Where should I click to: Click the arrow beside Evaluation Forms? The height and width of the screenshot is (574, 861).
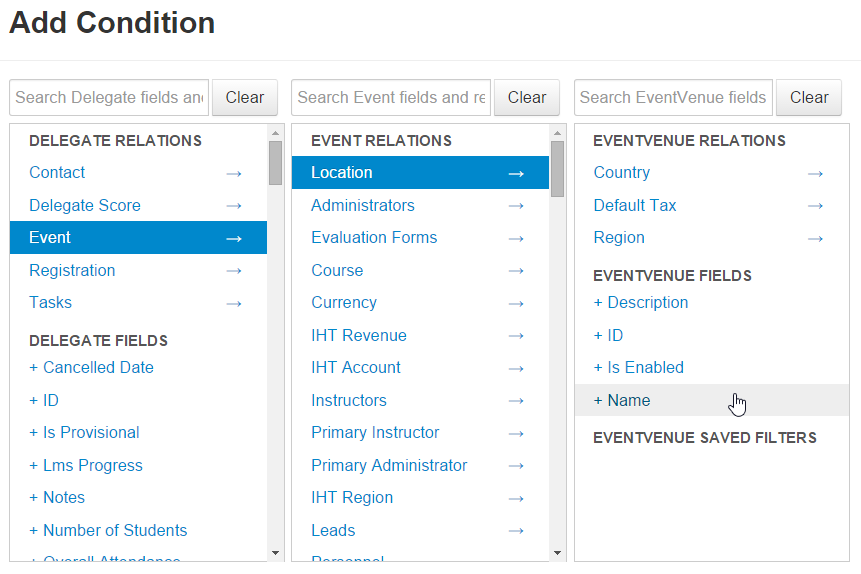tap(516, 238)
